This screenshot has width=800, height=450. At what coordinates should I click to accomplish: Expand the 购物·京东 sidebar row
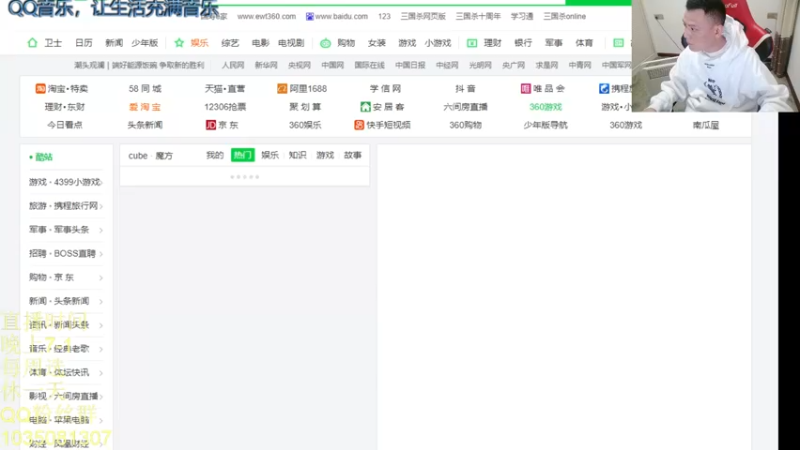[66, 277]
